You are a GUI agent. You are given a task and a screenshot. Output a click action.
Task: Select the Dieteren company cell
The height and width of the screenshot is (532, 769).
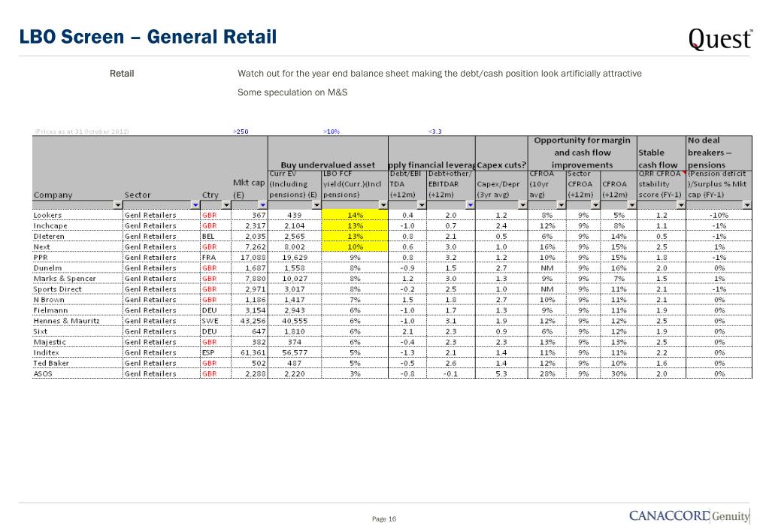pyautogui.click(x=77, y=237)
